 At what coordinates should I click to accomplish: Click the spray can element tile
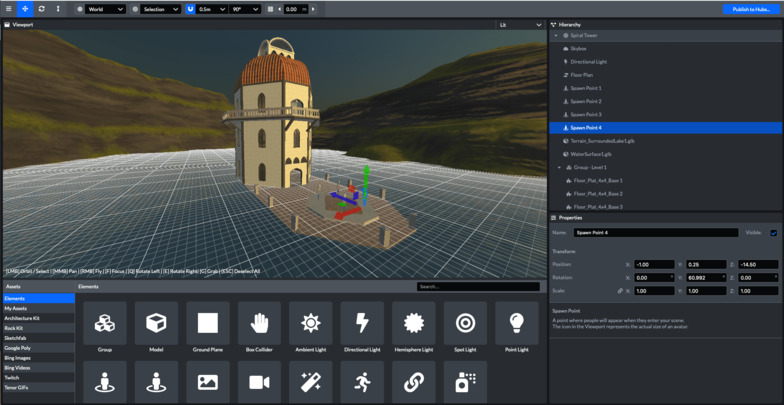(x=466, y=382)
